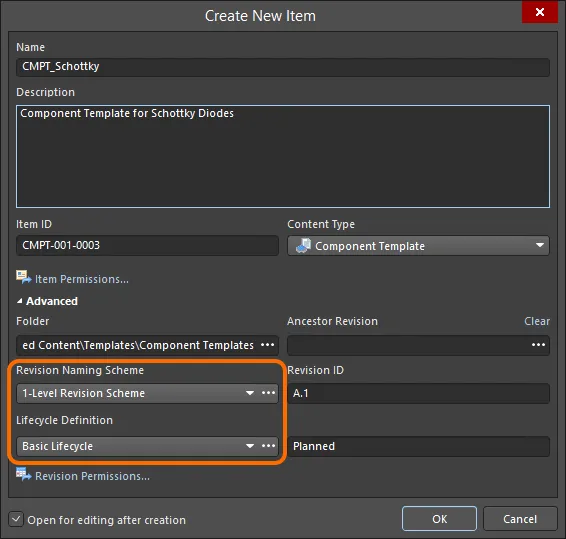This screenshot has width=566, height=539.
Task: Expand the Revision Naming Scheme dropdown arrow
Action: tap(250, 393)
